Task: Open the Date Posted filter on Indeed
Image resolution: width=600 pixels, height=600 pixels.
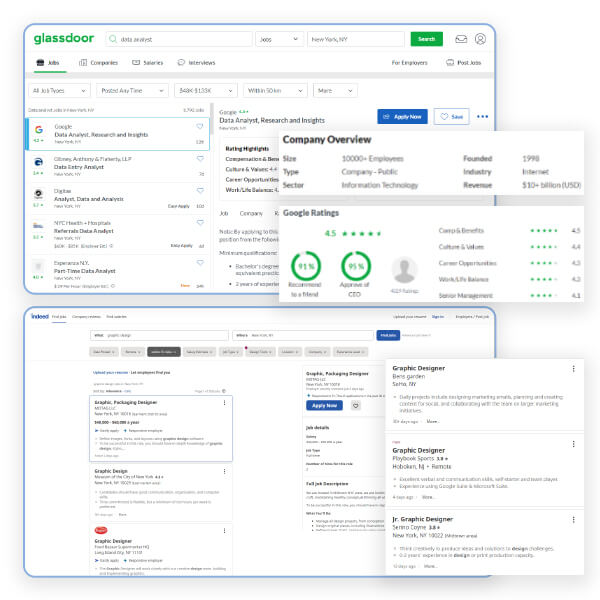Action: pos(104,352)
